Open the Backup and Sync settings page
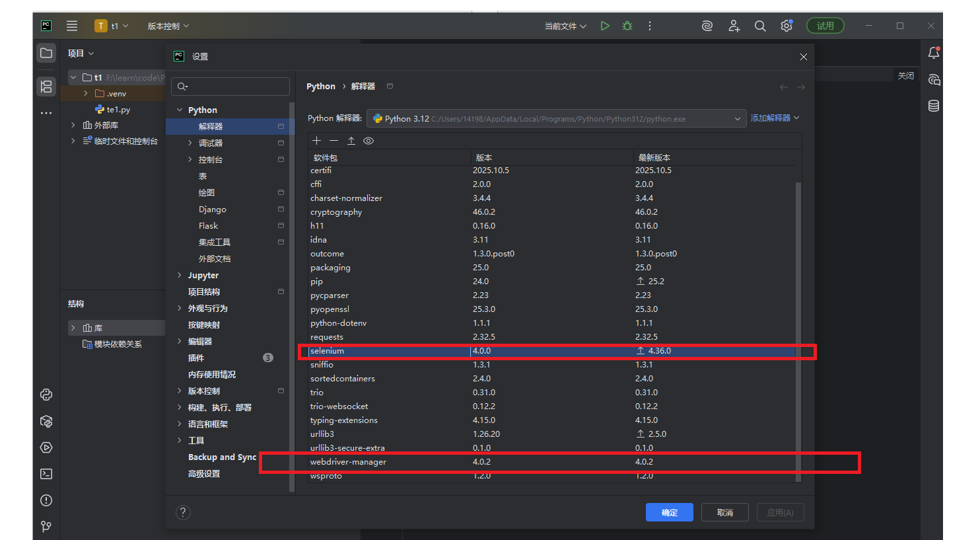Image resolution: width=980 pixels, height=540 pixels. click(x=222, y=457)
